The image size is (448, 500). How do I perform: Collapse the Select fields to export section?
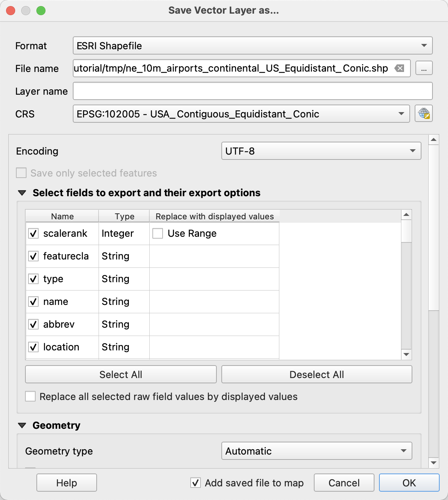coord(22,193)
